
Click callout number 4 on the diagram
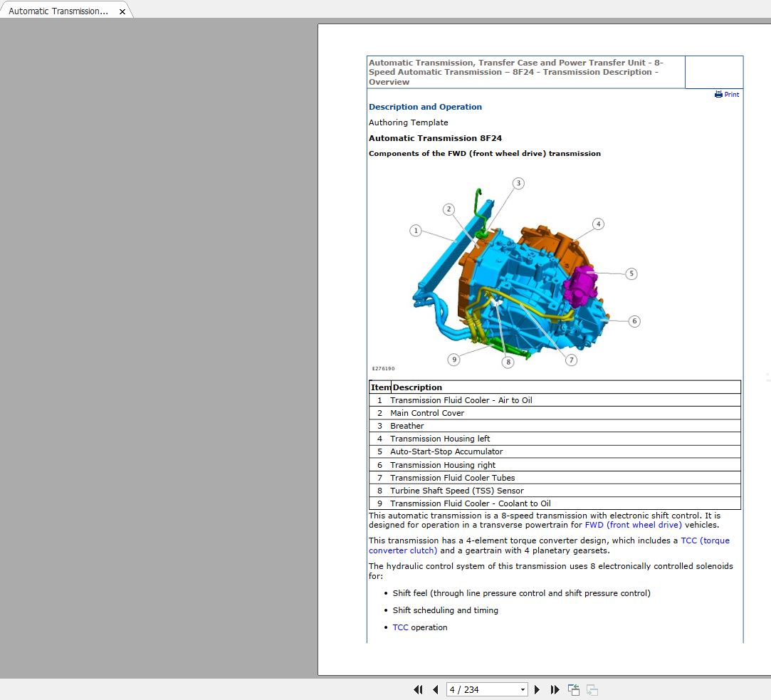(x=598, y=224)
